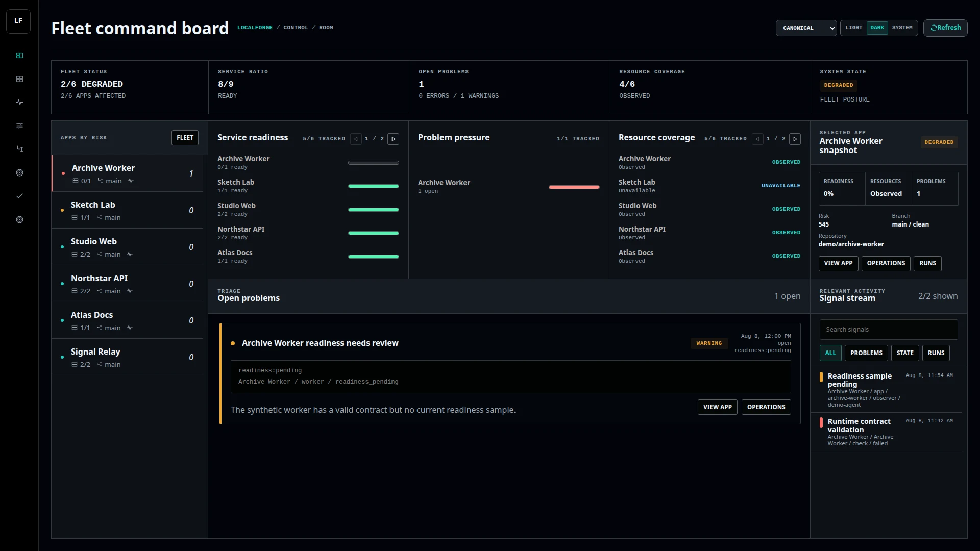Open the LF logo home button
This screenshot has width=980, height=551.
click(x=18, y=21)
